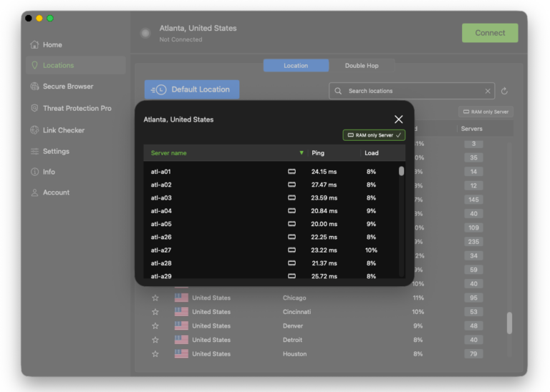Image resolution: width=550 pixels, height=392 pixels.
Task: Click the 95 servers badge for Chicago
Action: pos(473,298)
